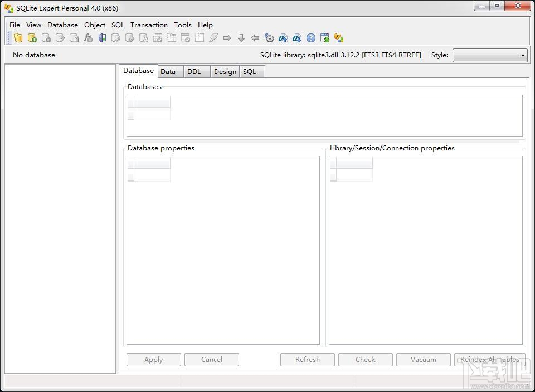Click the Apply button

point(154,360)
